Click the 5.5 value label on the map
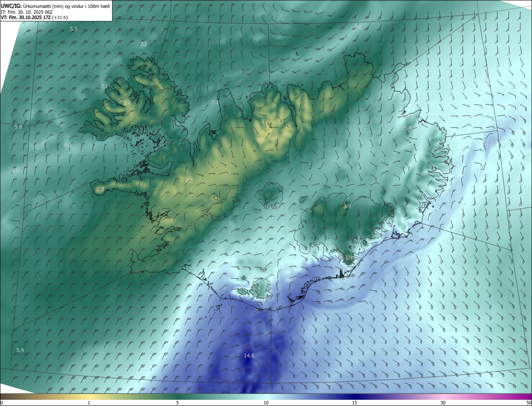The image size is (532, 406). (x=74, y=29)
